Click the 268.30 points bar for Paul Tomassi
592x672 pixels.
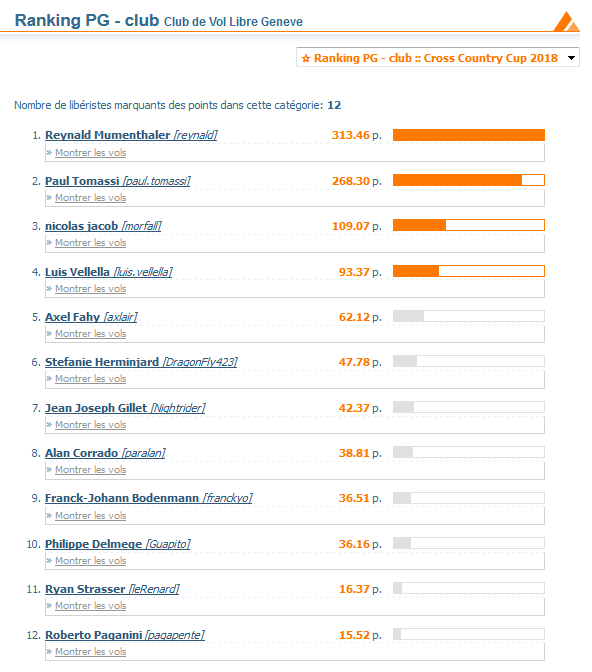point(469,180)
